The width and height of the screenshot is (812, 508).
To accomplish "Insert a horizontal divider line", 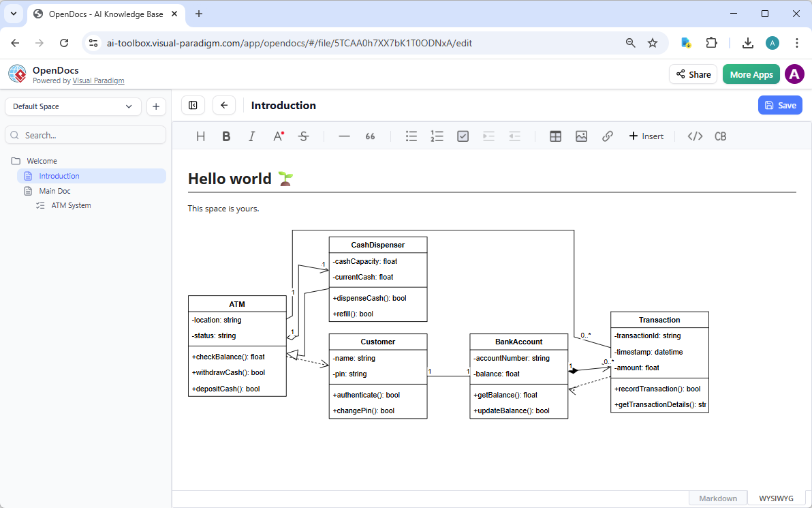I will tap(344, 136).
